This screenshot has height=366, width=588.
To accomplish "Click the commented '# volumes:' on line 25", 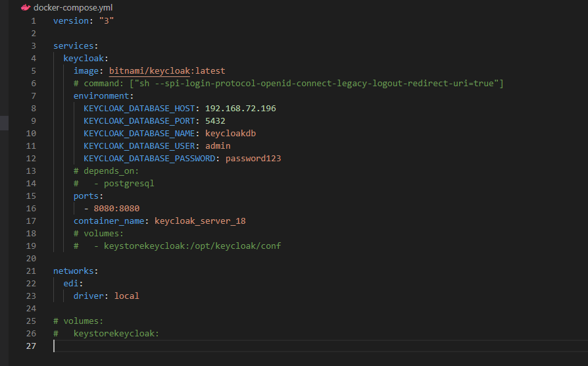I will click(78, 321).
